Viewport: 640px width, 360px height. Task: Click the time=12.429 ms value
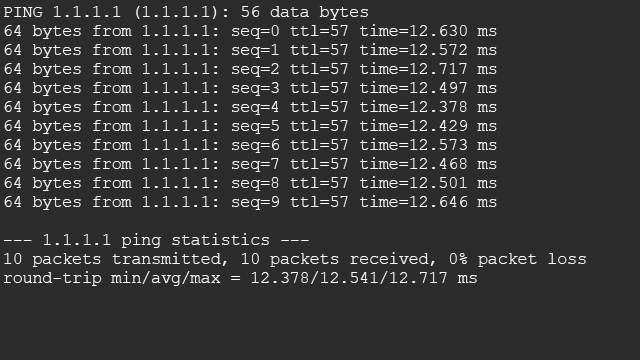coord(428,126)
